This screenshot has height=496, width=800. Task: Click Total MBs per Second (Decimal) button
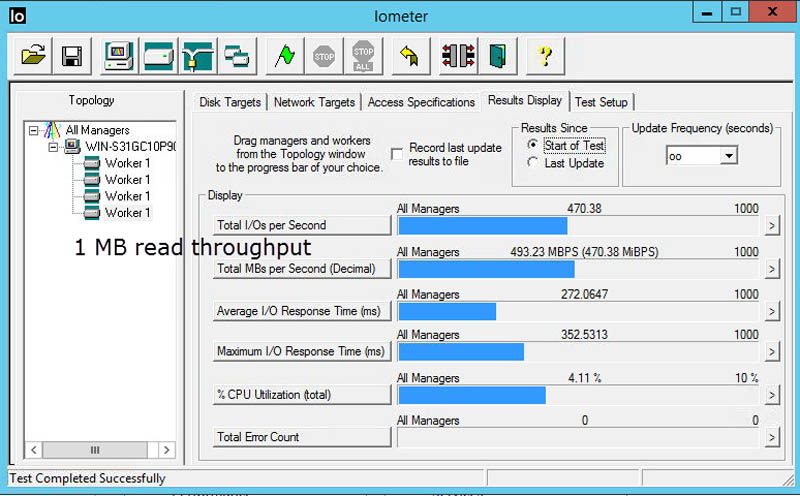pyautogui.click(x=302, y=269)
